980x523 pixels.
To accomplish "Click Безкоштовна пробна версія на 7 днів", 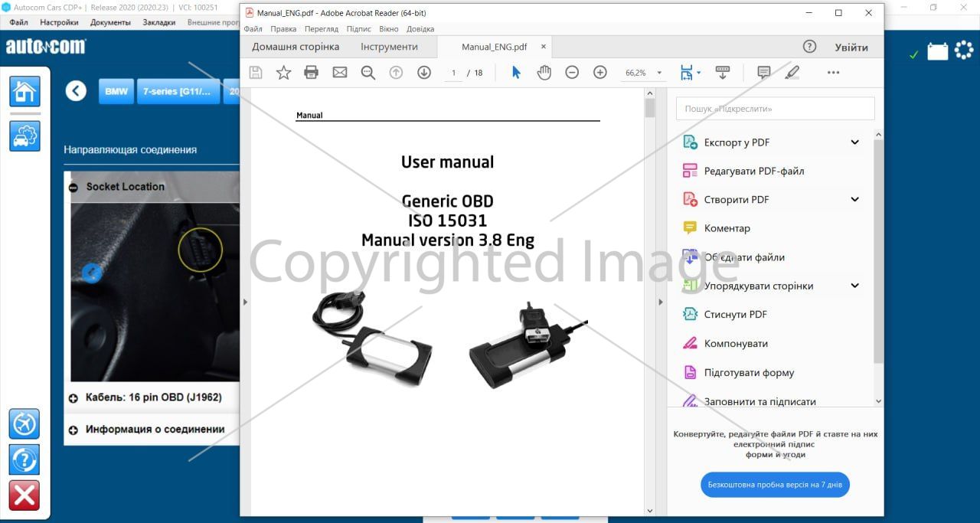I will point(775,485).
